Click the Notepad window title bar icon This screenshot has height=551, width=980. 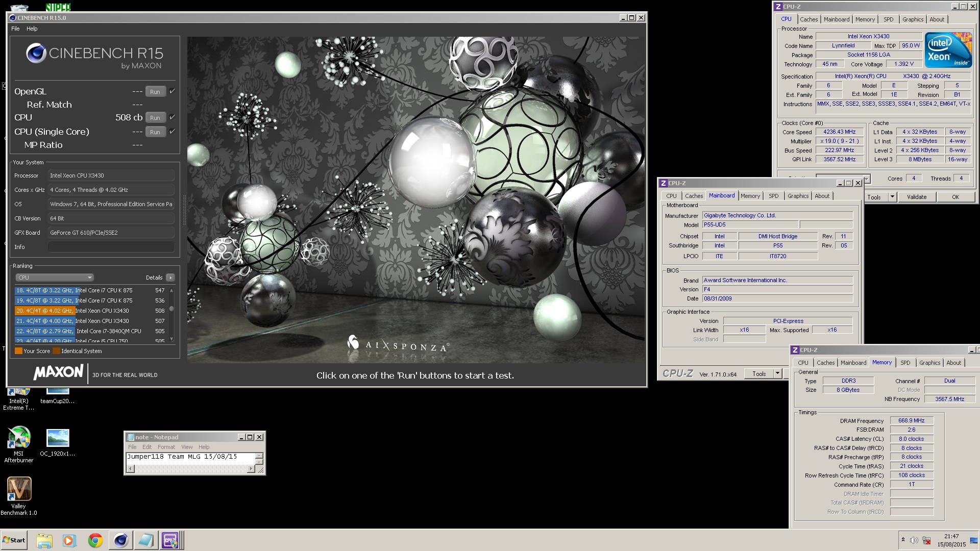click(131, 437)
